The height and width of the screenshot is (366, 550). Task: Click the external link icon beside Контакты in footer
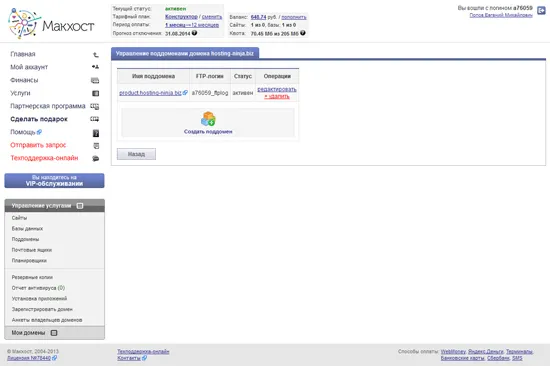pos(144,358)
